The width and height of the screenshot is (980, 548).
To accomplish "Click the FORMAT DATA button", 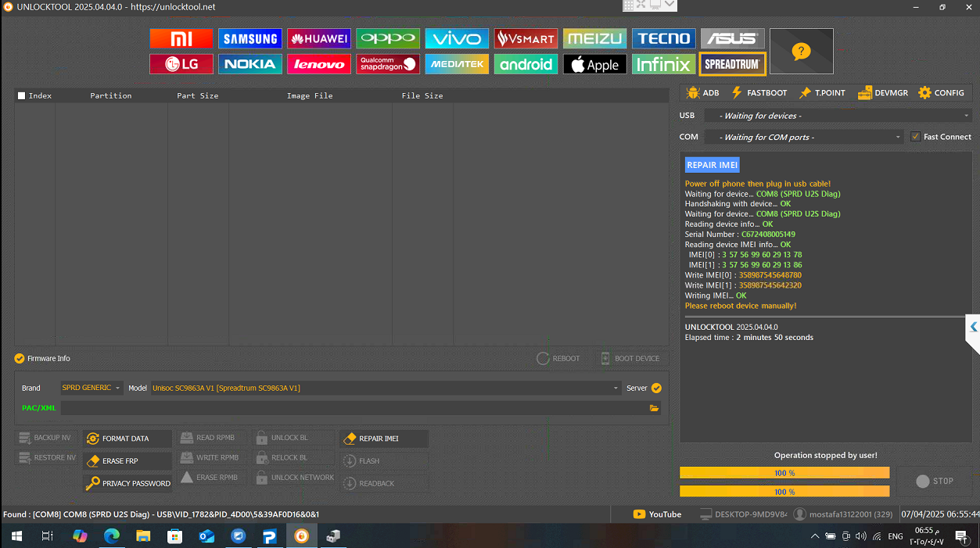I will (127, 439).
